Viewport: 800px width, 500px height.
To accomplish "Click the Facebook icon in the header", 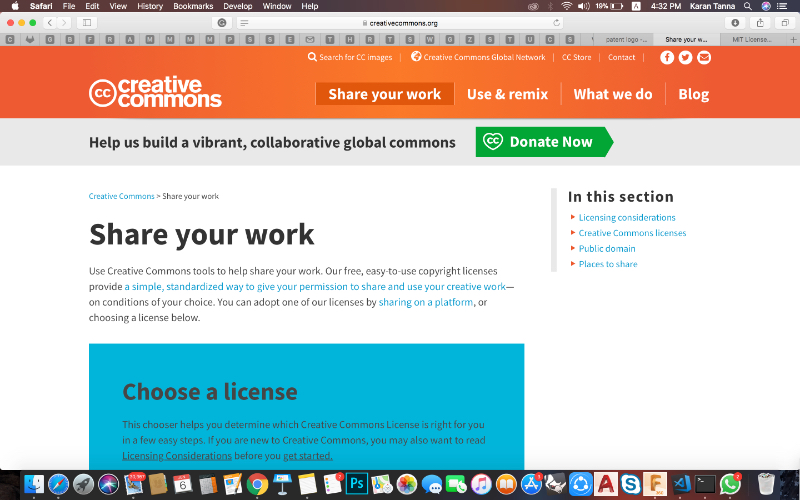I will tap(667, 58).
